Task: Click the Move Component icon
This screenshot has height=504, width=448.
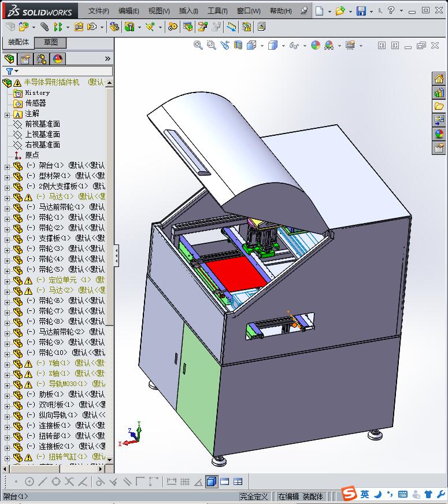Action: click(92, 27)
